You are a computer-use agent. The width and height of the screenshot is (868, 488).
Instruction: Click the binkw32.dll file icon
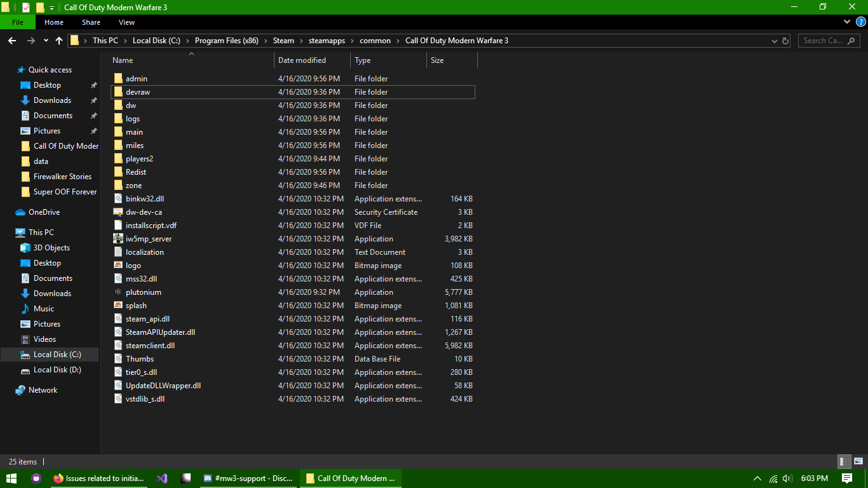(118, 199)
